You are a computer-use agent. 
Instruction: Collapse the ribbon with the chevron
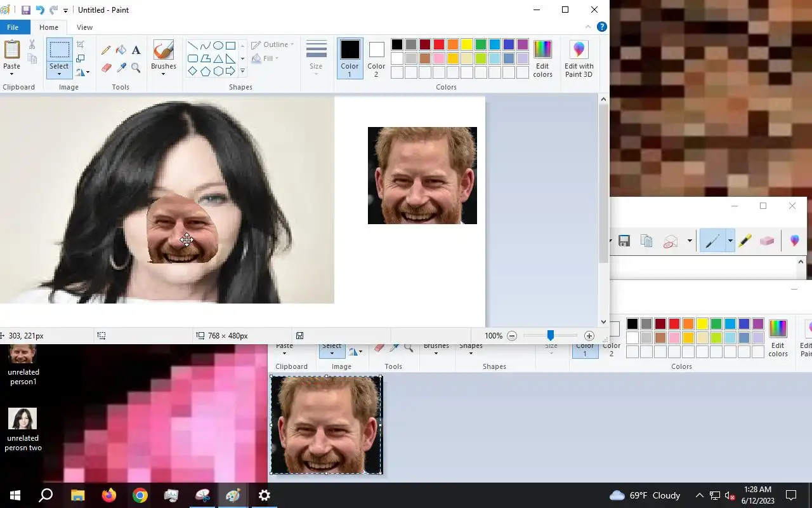(x=588, y=27)
